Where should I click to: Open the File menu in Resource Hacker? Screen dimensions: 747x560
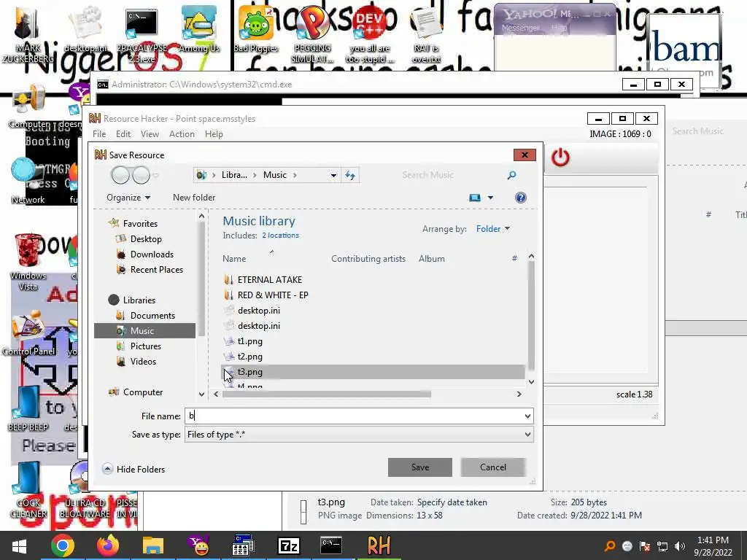pos(99,134)
